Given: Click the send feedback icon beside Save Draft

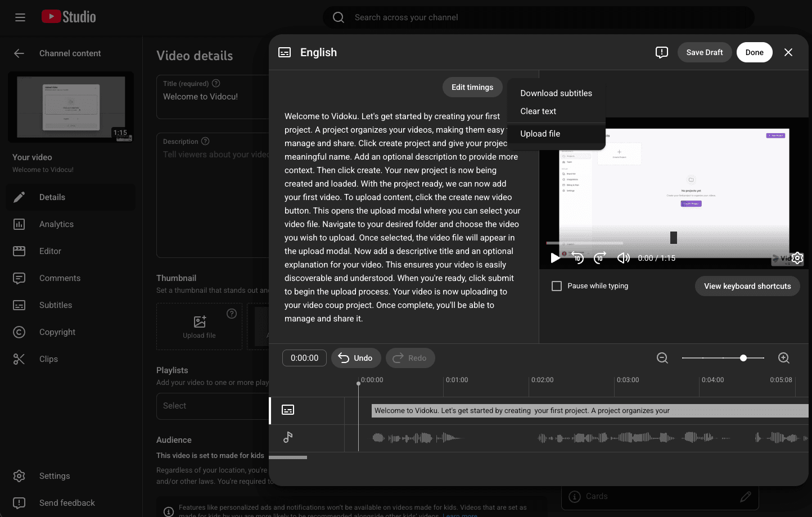Looking at the screenshot, I should [x=662, y=52].
